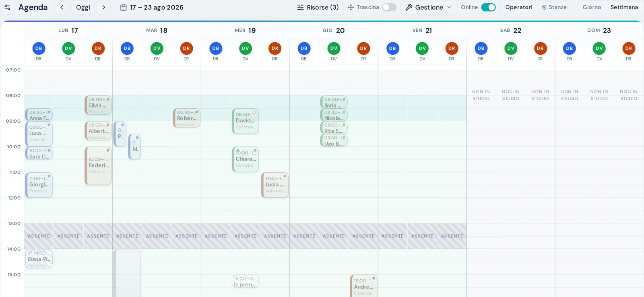Open the calendar date picker icon
The width and height of the screenshot is (644, 297).
(x=124, y=7)
